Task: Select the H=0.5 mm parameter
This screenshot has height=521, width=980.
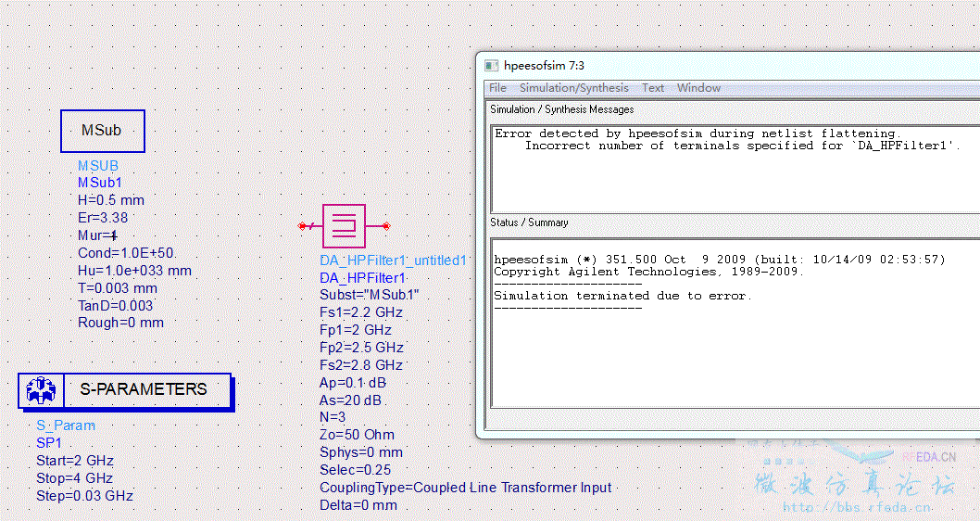Action: [110, 200]
